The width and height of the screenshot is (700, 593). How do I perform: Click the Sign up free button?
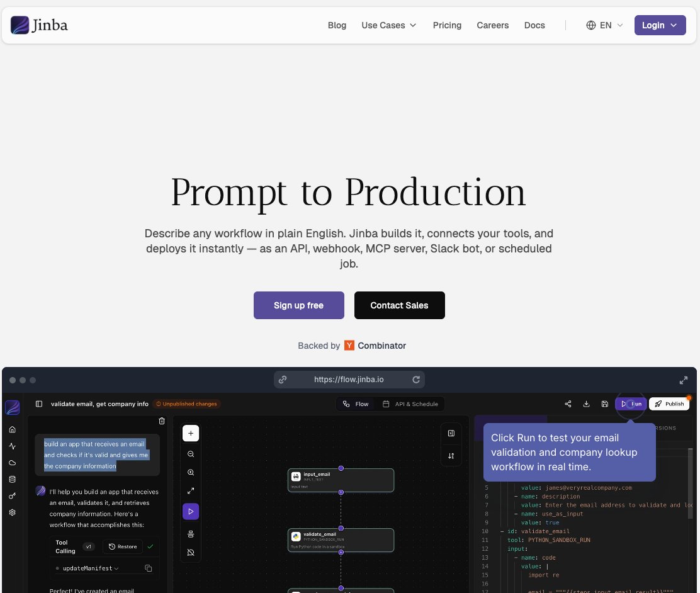click(x=298, y=305)
